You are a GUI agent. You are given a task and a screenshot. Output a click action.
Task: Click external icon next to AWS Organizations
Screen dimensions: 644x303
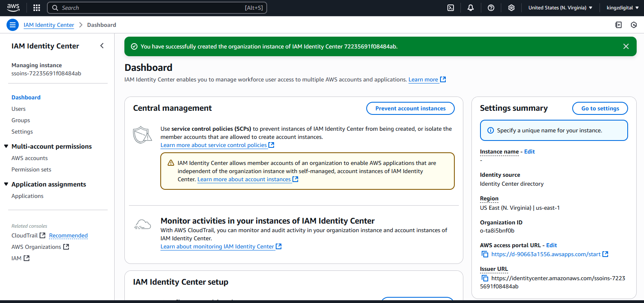[x=66, y=247]
